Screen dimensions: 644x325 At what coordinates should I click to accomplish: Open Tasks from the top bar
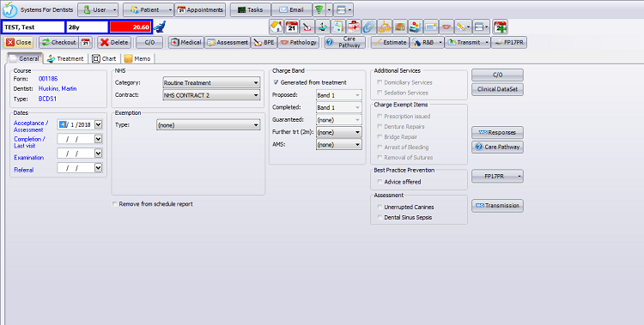point(251,9)
